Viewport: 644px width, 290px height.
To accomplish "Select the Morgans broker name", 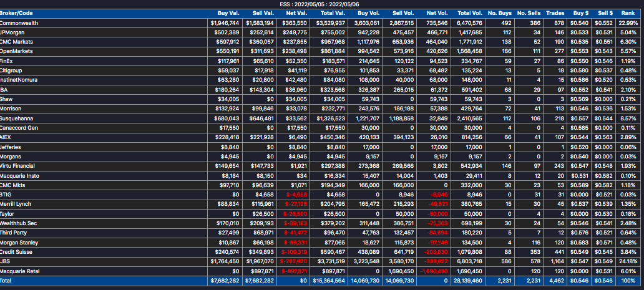I will click(x=10, y=157).
